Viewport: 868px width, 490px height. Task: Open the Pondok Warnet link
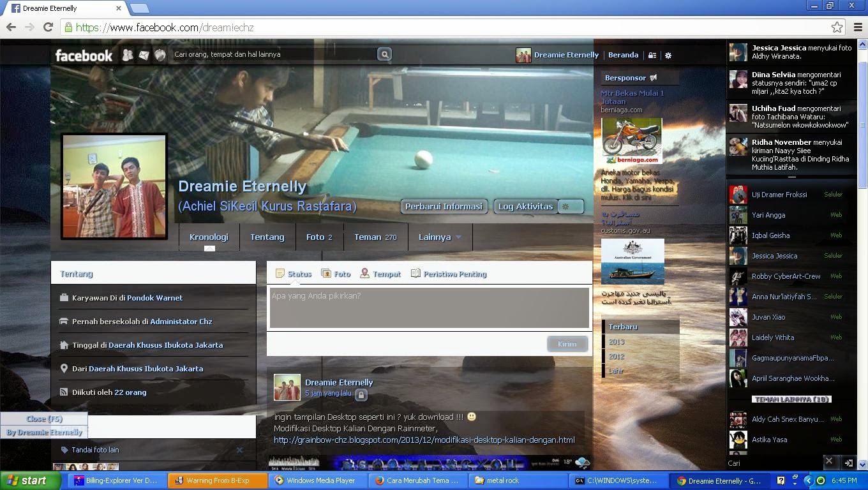click(x=154, y=298)
